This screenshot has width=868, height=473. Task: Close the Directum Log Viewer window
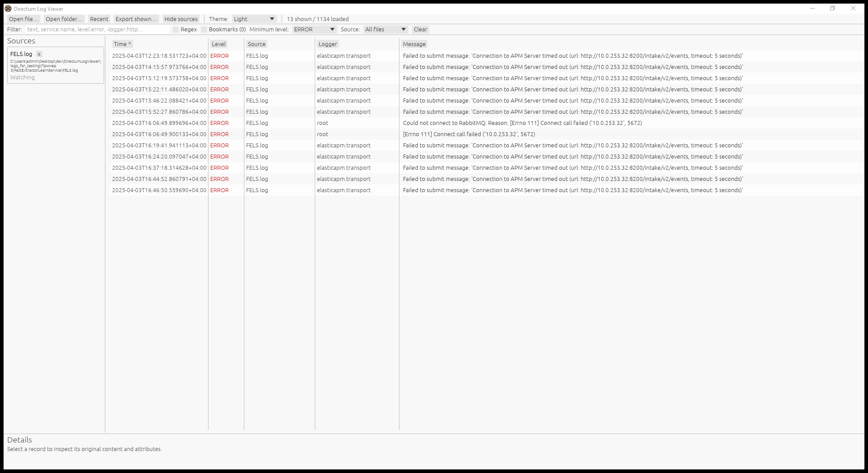coord(853,9)
